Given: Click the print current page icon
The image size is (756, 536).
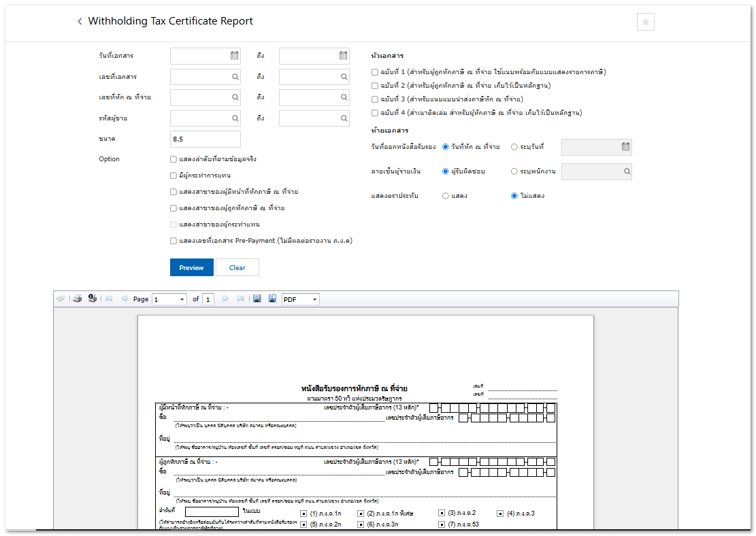Looking at the screenshot, I should click(92, 299).
